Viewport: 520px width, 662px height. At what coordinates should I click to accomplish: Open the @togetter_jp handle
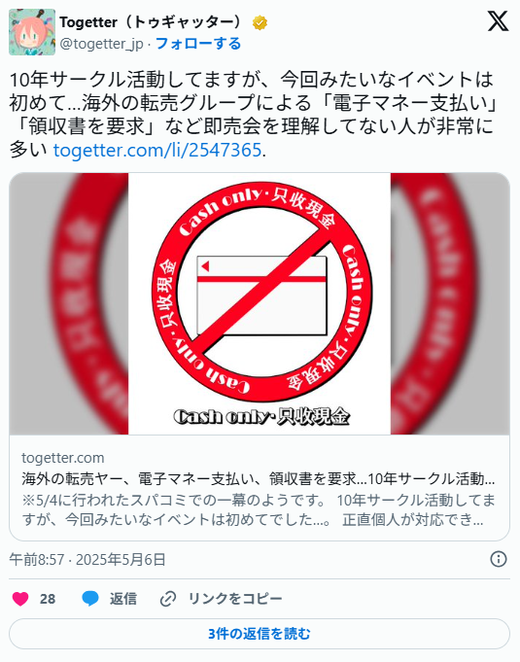point(101,44)
